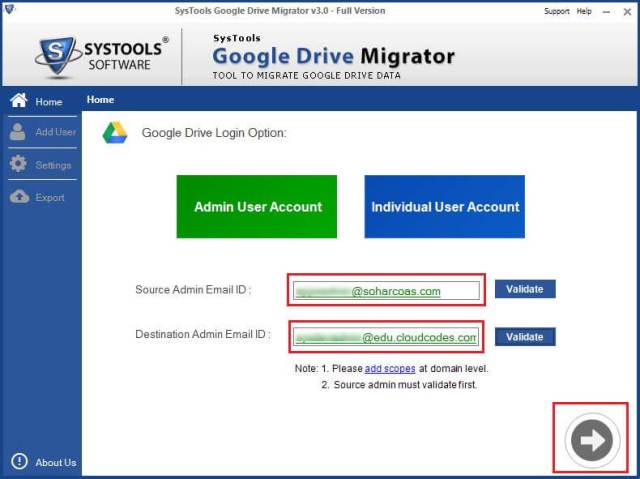Click the next arrow circle button

592,440
